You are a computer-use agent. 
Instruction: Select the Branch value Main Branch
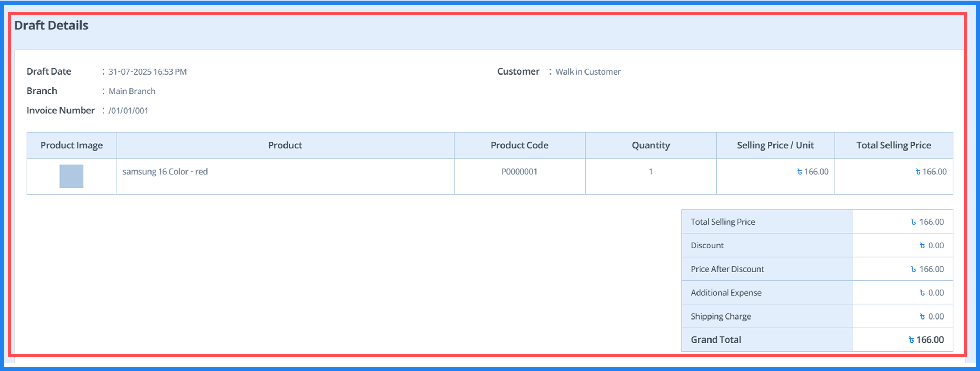point(132,91)
